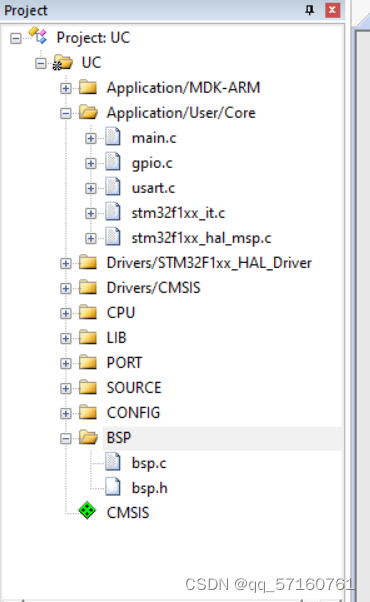
Task: Click the gpio.c file icon
Action: (113, 162)
